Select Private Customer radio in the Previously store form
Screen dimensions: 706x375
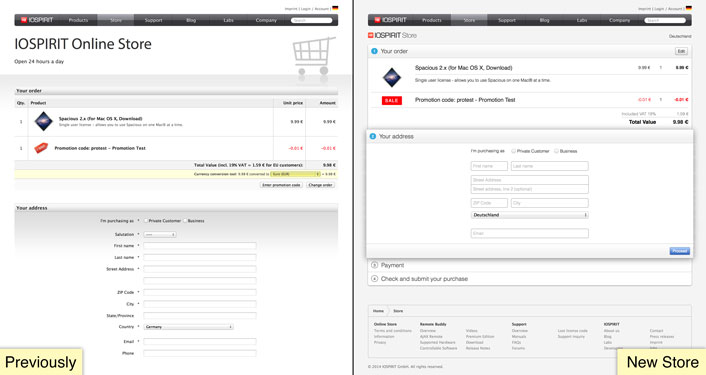point(146,221)
